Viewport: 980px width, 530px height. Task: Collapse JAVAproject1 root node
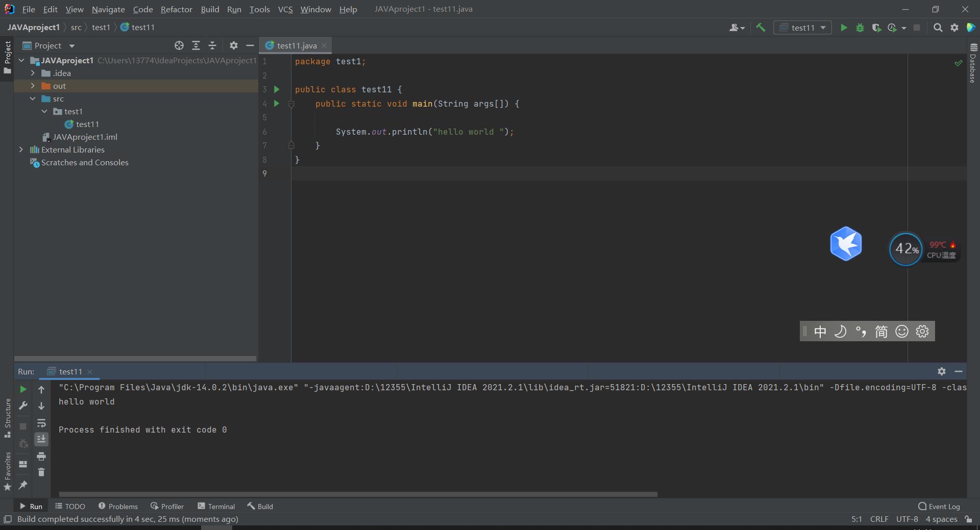pyautogui.click(x=21, y=60)
